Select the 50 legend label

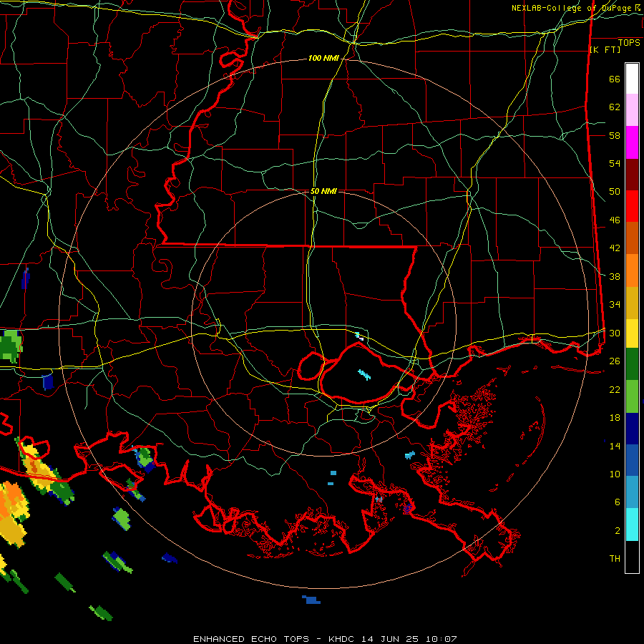coord(615,191)
